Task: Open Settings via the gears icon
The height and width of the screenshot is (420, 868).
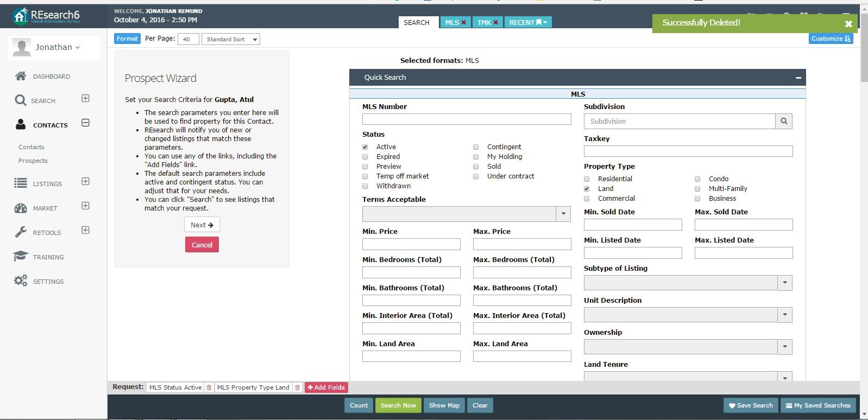Action: [21, 281]
